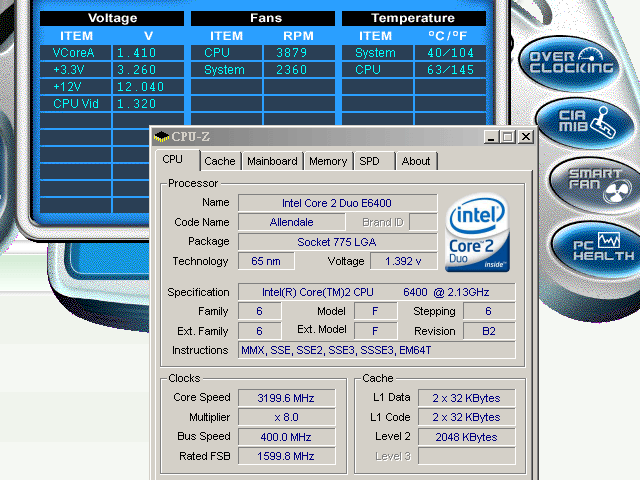The height and width of the screenshot is (480, 640).
Task: Click the Instructions field 'MMX, SSE, SSE2...'
Action: tap(376, 350)
